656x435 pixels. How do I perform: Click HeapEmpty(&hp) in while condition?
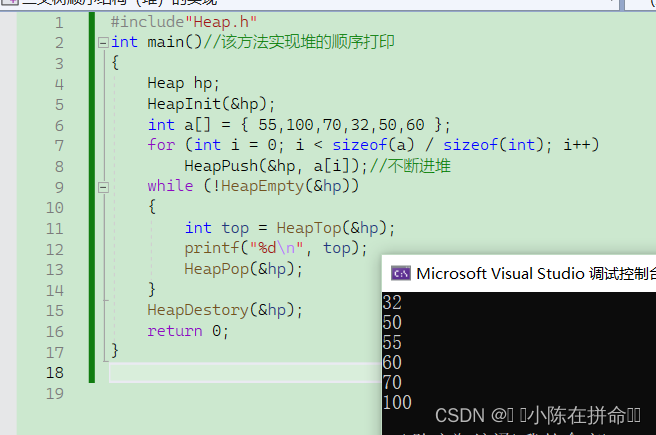click(x=285, y=186)
